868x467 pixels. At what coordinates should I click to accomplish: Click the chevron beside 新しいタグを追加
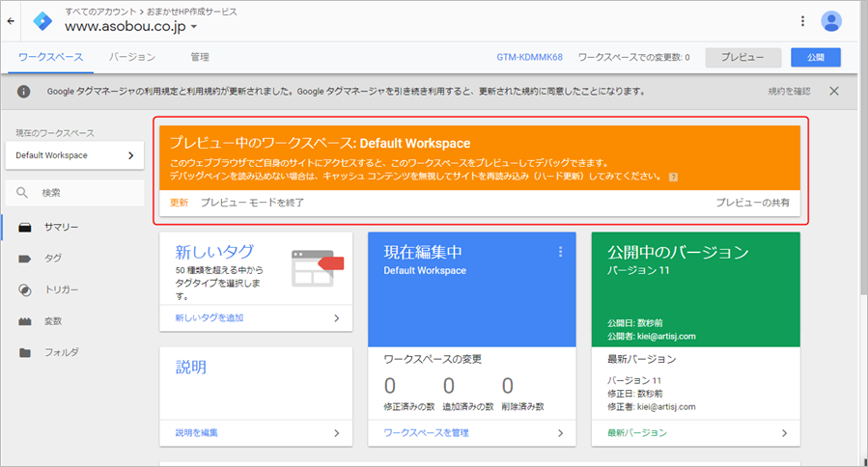tap(337, 318)
